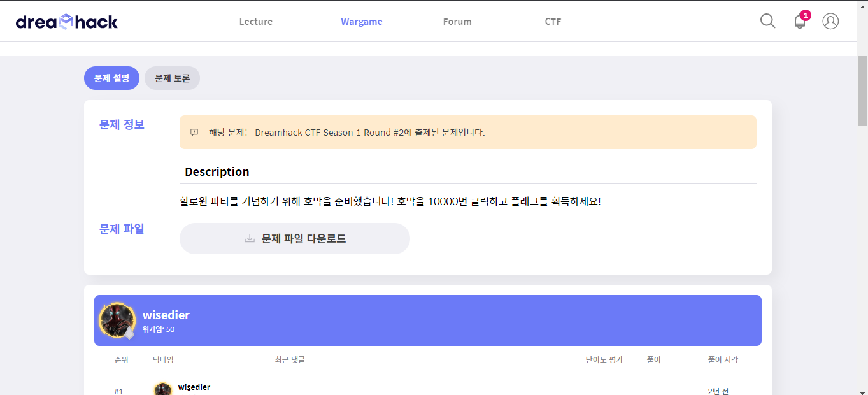Click the comment icon in notice banner
The height and width of the screenshot is (395, 868).
point(194,133)
